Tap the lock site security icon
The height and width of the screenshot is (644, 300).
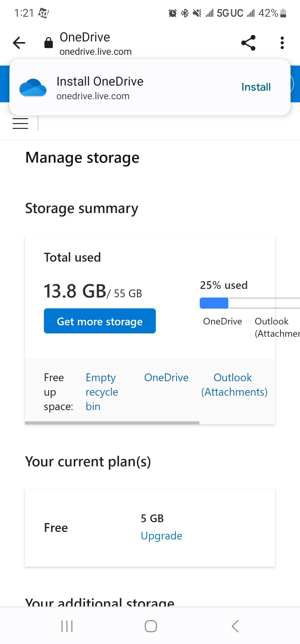(49, 43)
